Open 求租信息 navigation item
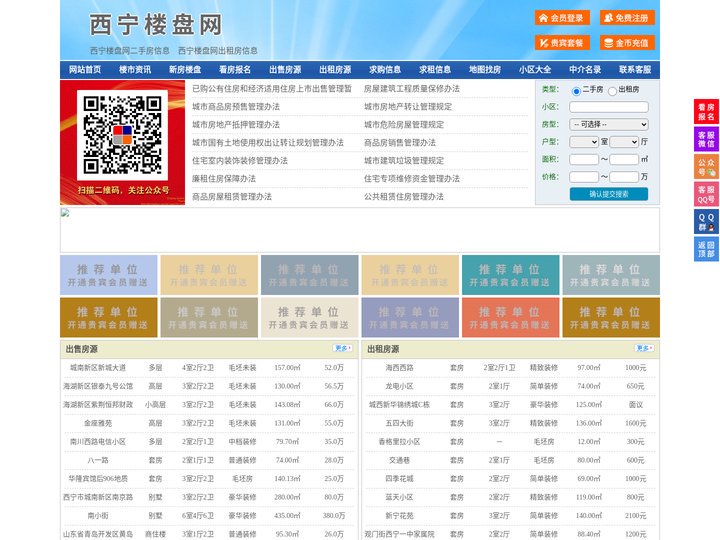Viewport: 720px width, 540px height. click(x=435, y=70)
